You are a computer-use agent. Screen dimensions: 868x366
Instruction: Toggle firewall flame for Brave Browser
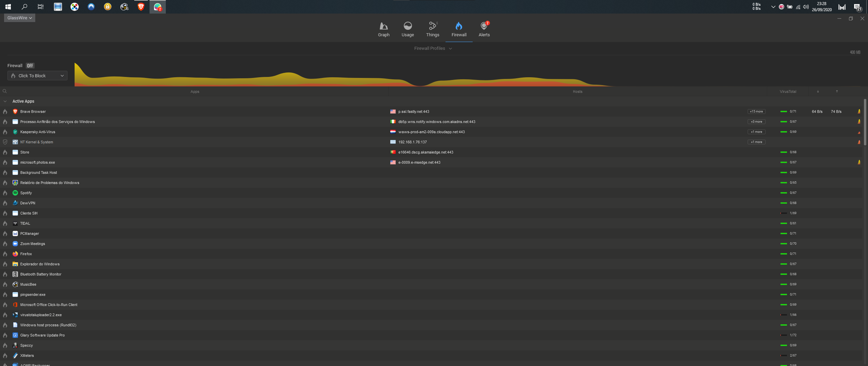click(x=5, y=111)
